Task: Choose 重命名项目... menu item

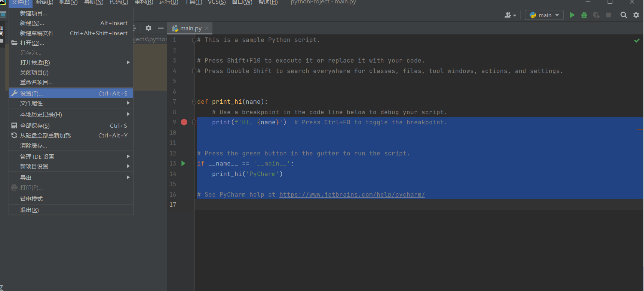Action: (71, 82)
